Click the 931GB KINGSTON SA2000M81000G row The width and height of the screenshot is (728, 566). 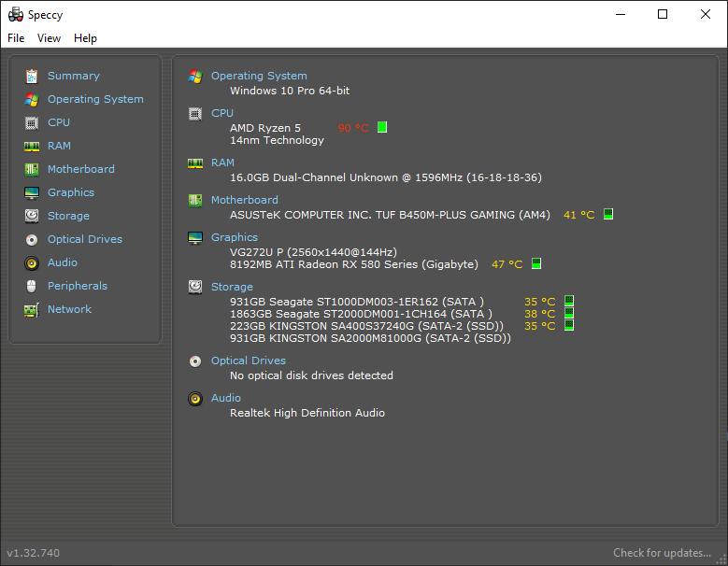(x=370, y=339)
